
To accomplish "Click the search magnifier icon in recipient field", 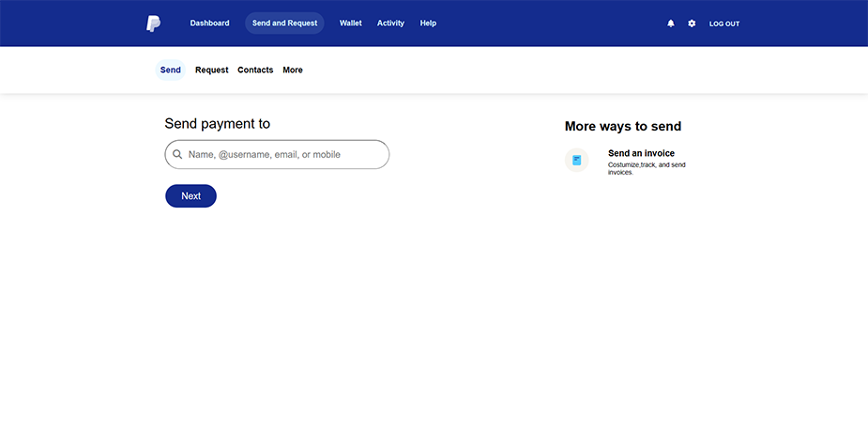I will [x=177, y=155].
